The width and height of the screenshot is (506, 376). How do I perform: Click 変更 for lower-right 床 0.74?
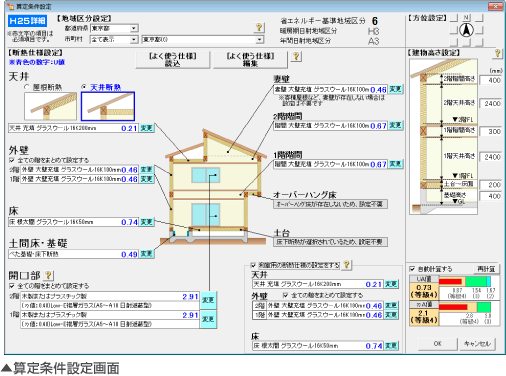pyautogui.click(x=391, y=346)
